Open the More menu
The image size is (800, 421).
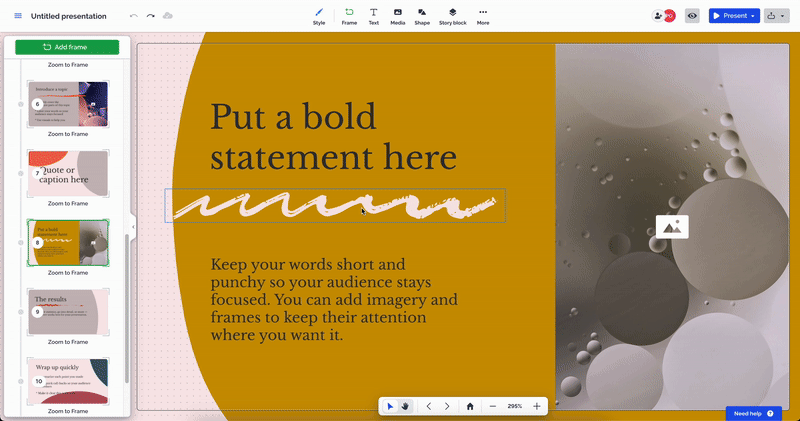(x=483, y=15)
